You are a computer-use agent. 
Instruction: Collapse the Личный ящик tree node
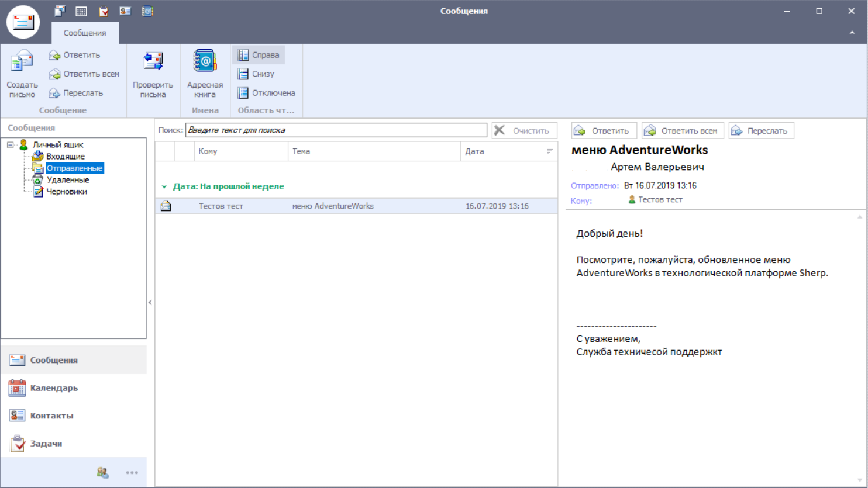(10, 145)
